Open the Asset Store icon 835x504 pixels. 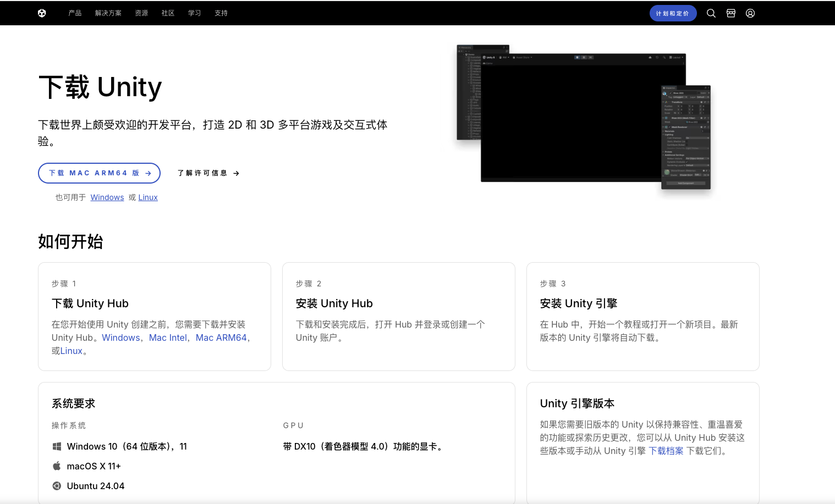coord(731,13)
